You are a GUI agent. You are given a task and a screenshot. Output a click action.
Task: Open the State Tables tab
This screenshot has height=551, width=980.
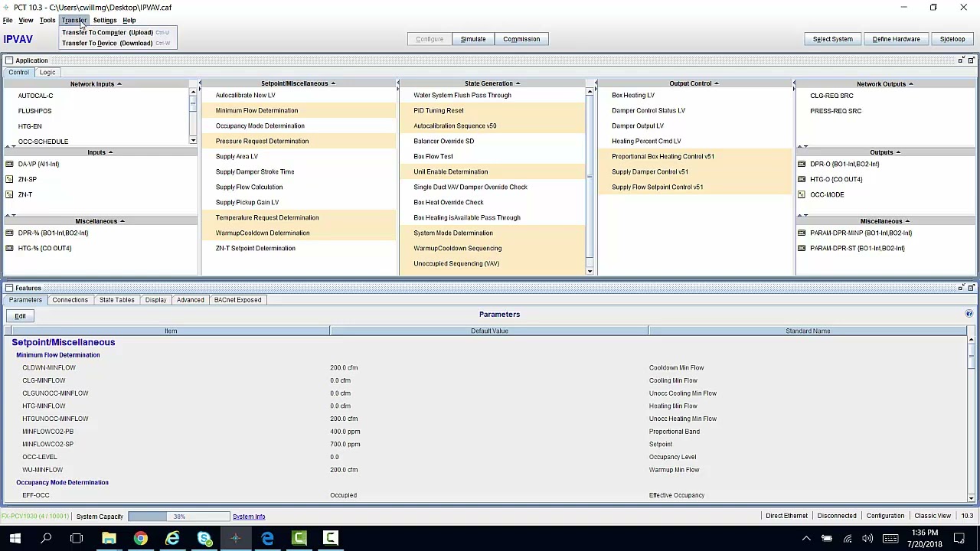point(116,300)
